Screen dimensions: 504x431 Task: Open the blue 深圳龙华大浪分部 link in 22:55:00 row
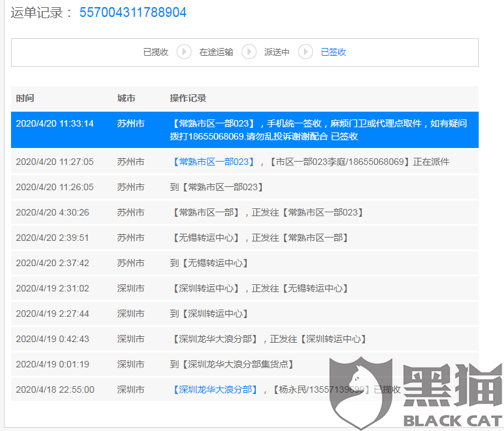(215, 389)
